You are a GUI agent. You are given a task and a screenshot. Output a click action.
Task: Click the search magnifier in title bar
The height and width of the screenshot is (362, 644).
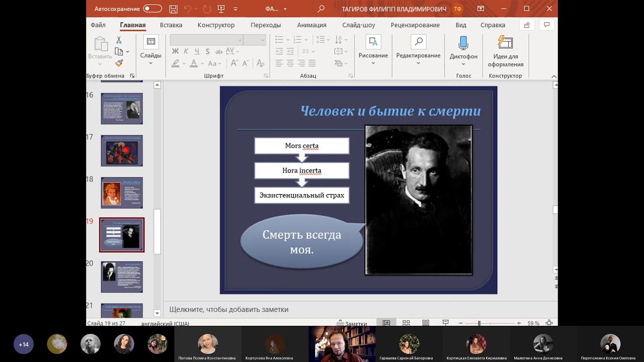click(321, 9)
